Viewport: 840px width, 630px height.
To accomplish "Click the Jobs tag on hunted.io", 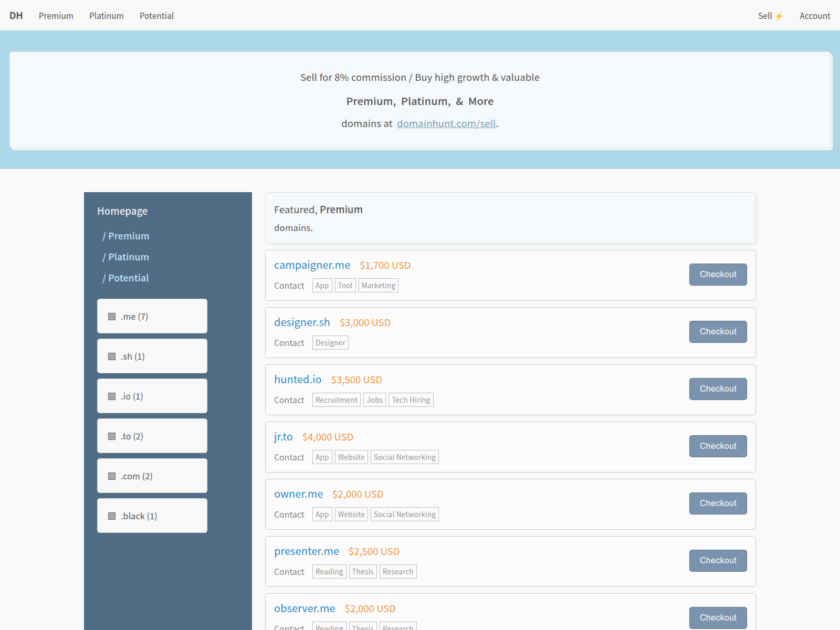I will 375,400.
